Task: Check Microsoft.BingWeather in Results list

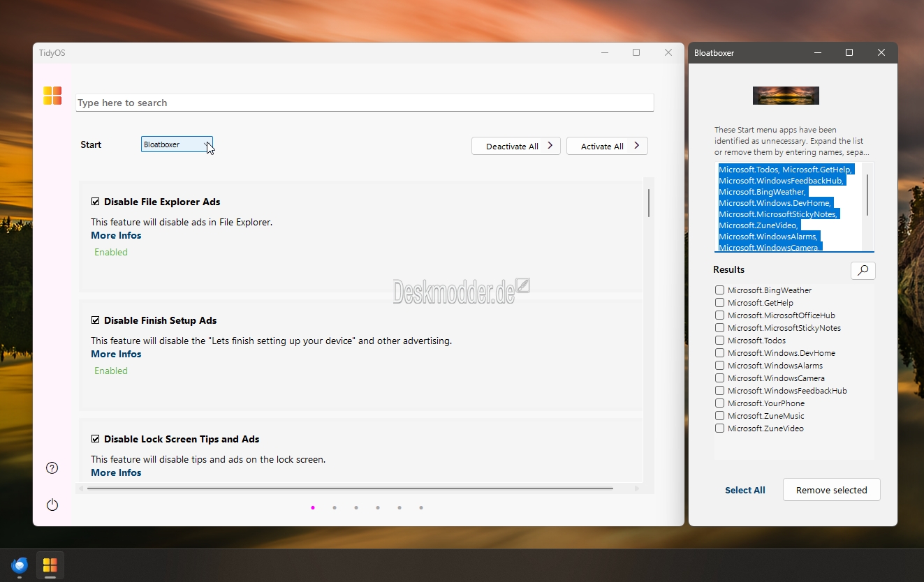Action: tap(719, 290)
